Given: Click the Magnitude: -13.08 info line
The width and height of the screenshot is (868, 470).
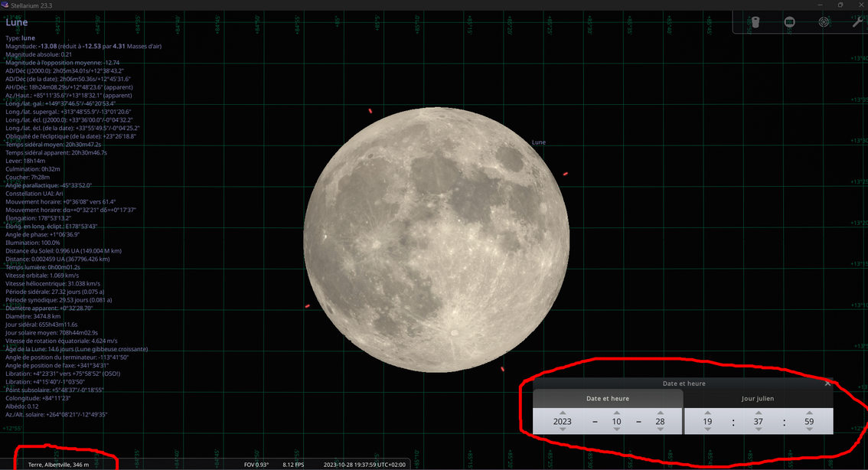Looking at the screenshot, I should click(x=83, y=47).
